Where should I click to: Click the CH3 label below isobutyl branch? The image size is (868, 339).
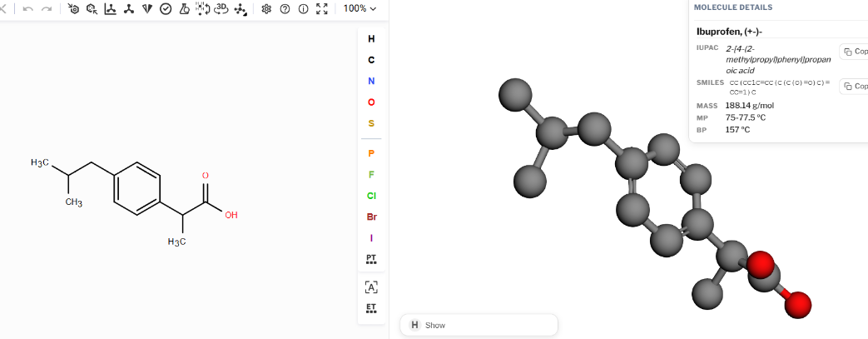(x=73, y=202)
